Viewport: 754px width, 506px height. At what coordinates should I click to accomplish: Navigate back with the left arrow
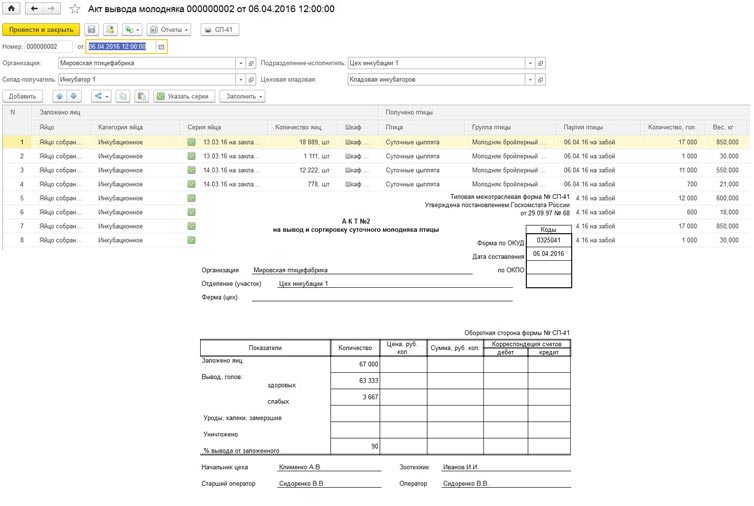(34, 9)
